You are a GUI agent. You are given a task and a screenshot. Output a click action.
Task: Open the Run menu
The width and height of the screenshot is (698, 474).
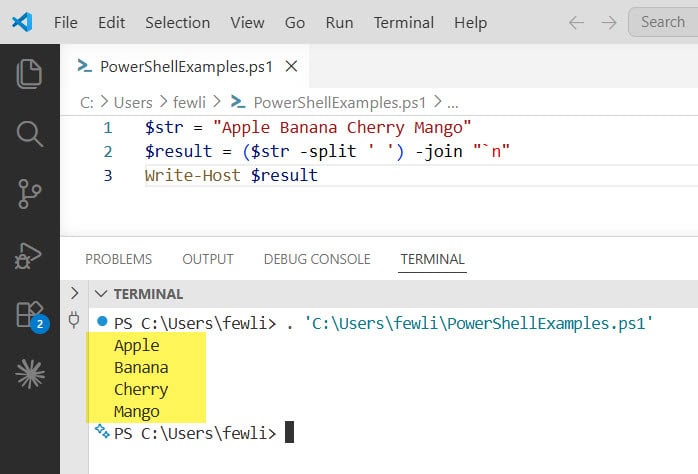click(339, 23)
